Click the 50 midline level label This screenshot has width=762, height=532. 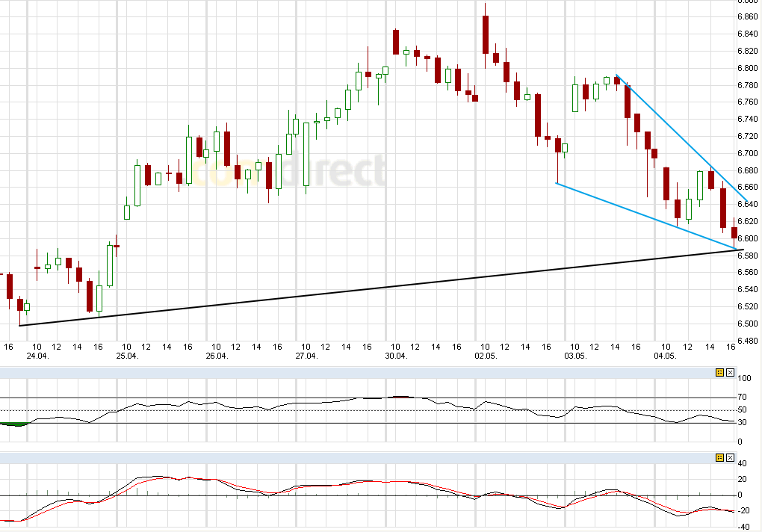point(742,409)
